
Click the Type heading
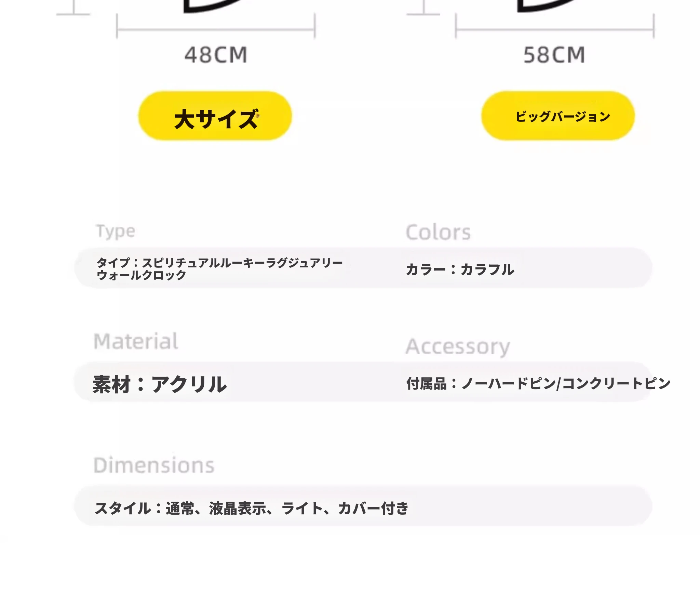point(116,232)
